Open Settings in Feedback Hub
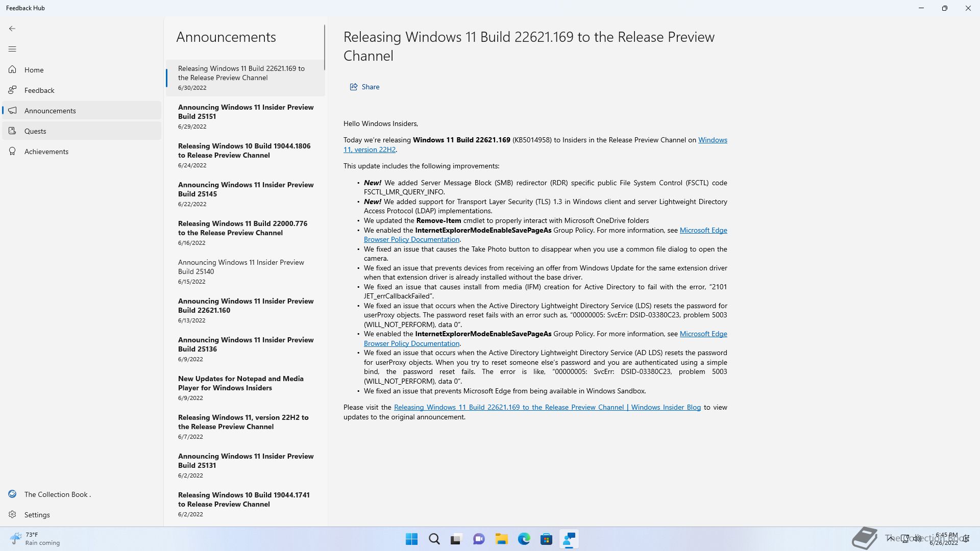The image size is (980, 551). tap(82, 514)
